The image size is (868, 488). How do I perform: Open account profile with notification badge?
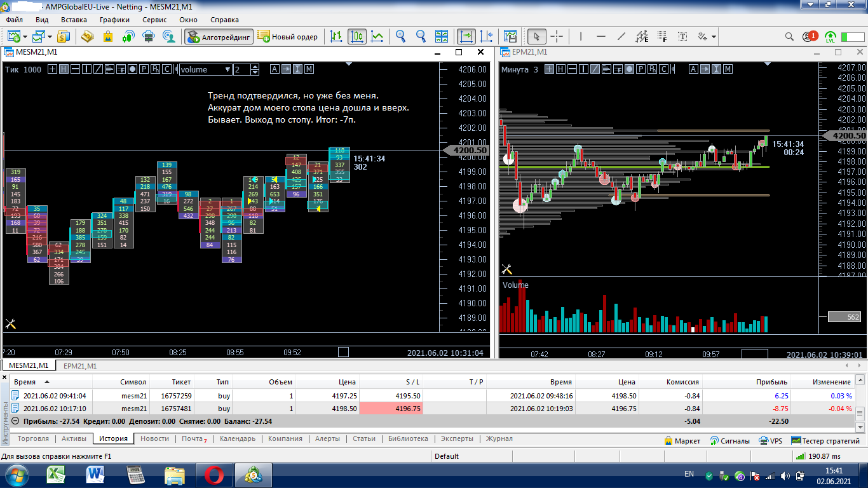coord(810,36)
